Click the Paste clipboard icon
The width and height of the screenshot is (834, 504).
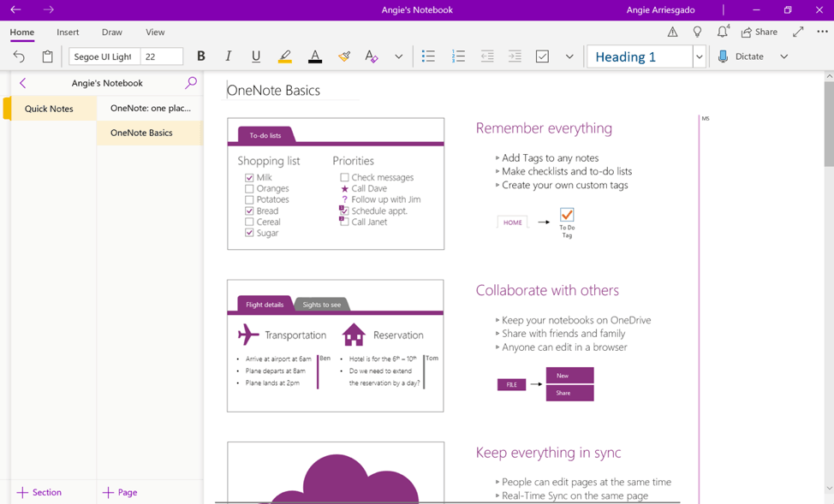pos(47,56)
